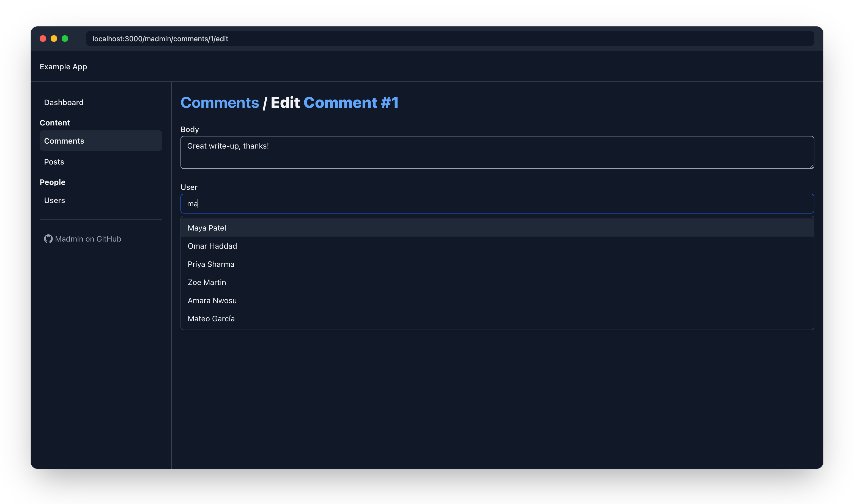Click the 'Body' field label

pyautogui.click(x=190, y=129)
